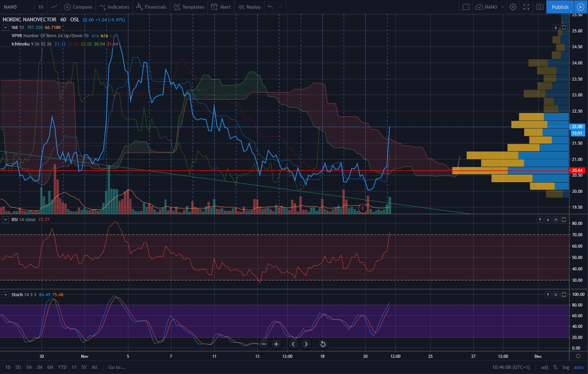Undo the last chart action
This screenshot has width=588, height=374.
coord(270,7)
